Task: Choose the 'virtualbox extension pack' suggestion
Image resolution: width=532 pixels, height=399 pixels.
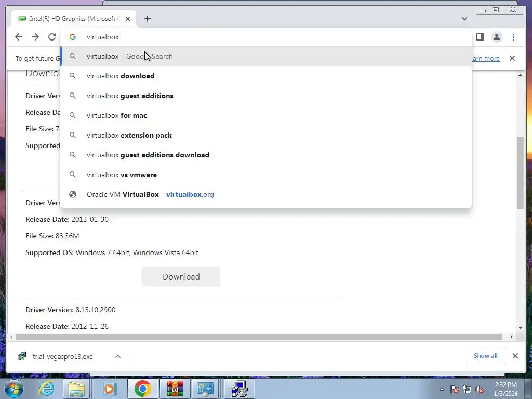Action: click(x=265, y=135)
